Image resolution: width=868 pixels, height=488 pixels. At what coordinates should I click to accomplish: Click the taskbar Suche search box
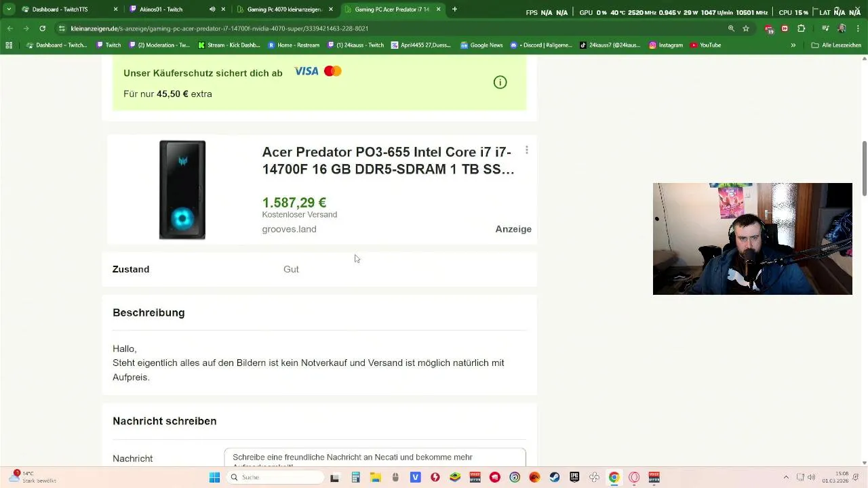pos(275,478)
